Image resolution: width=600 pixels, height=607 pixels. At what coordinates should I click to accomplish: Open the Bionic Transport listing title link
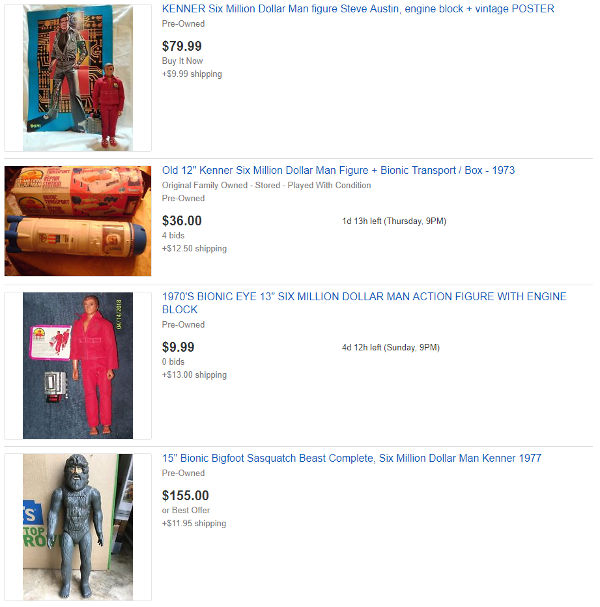coord(338,170)
